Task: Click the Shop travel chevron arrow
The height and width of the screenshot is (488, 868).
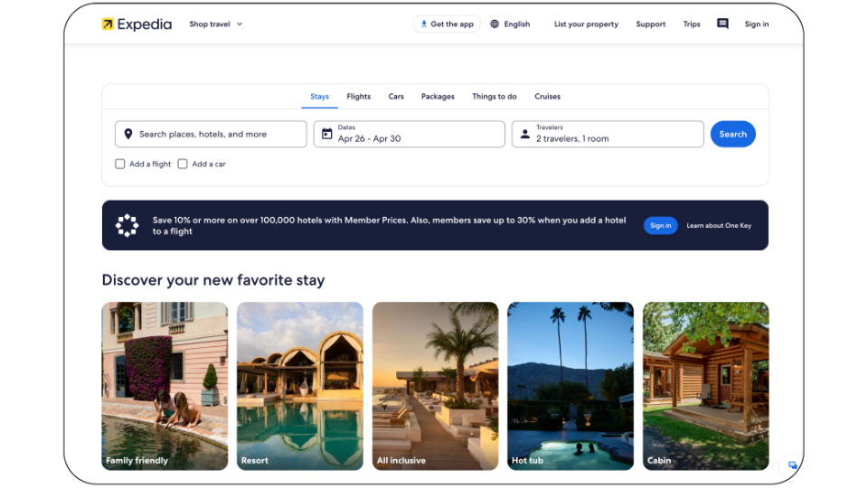Action: point(240,23)
